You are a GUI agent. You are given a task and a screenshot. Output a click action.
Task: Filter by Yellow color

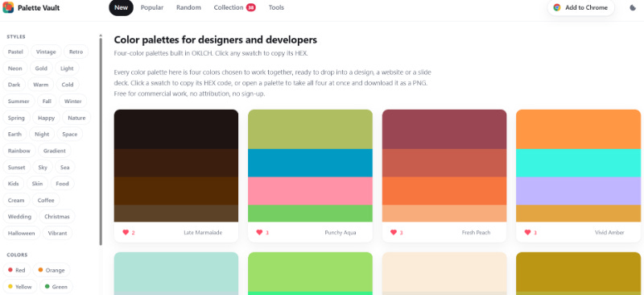[19, 286]
